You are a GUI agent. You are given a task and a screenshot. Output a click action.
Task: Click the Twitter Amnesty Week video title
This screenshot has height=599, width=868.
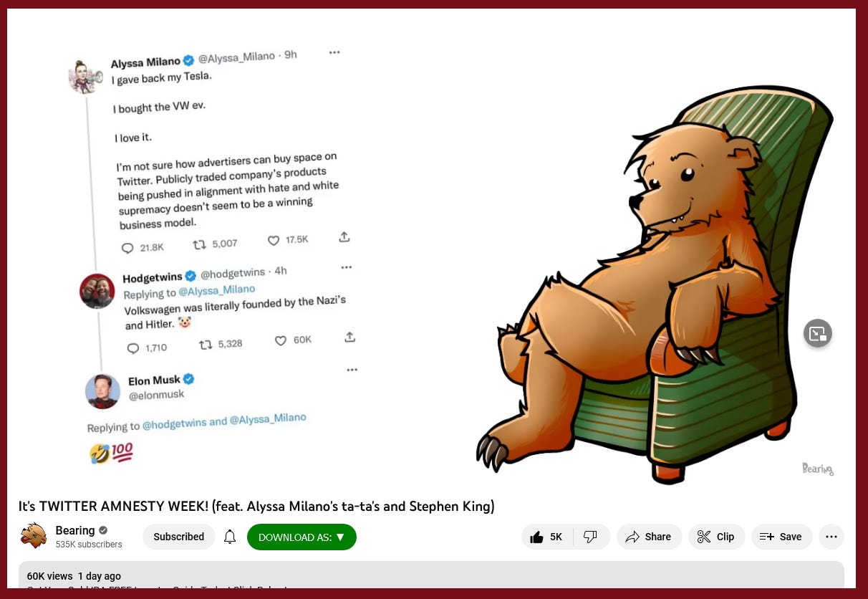[256, 507]
